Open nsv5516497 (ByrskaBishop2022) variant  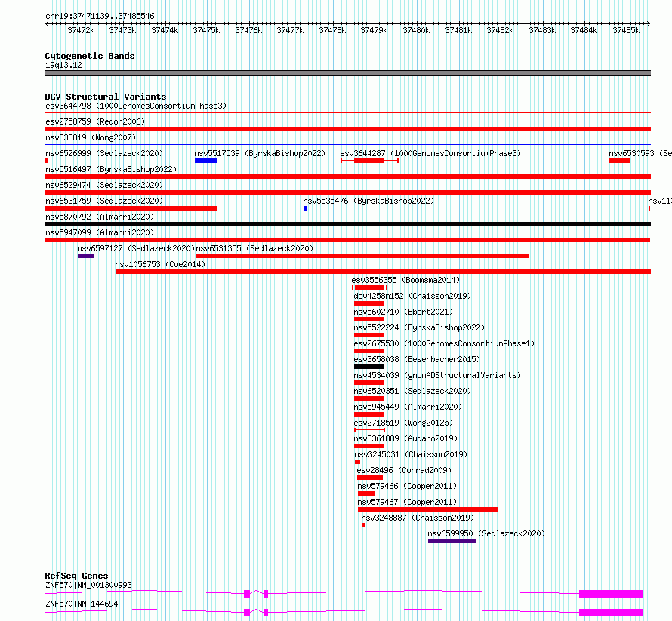(x=111, y=169)
